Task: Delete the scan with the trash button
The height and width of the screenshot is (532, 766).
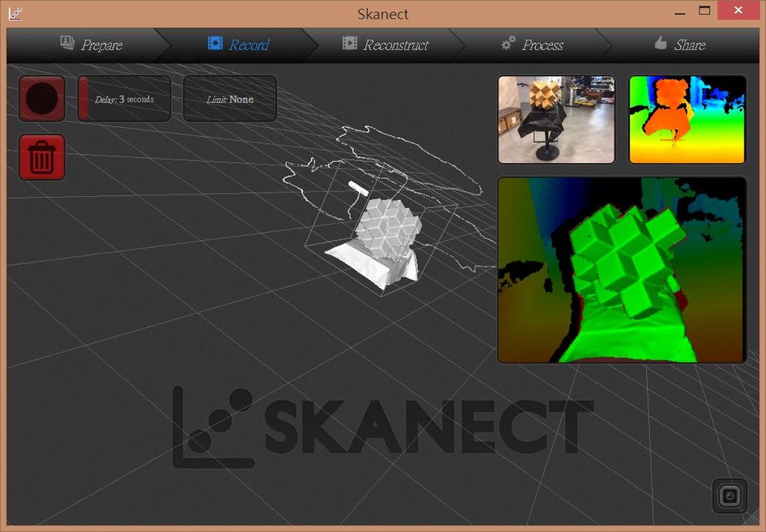Action: pyautogui.click(x=42, y=157)
